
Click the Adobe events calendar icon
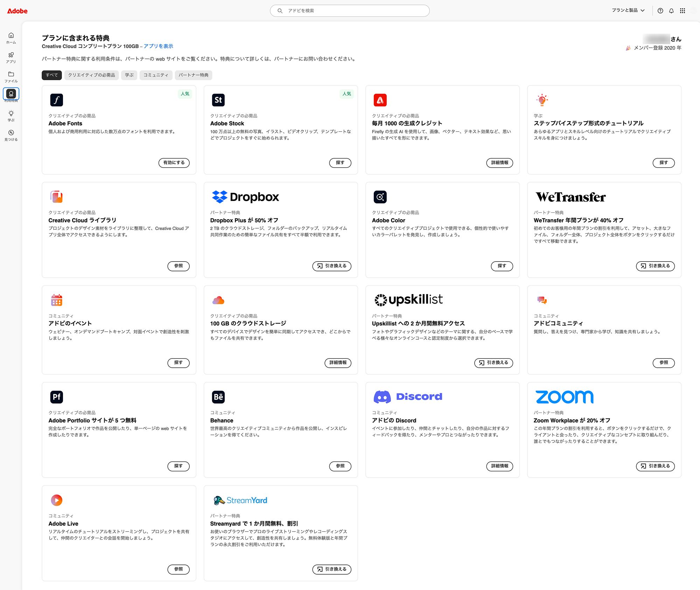[56, 300]
